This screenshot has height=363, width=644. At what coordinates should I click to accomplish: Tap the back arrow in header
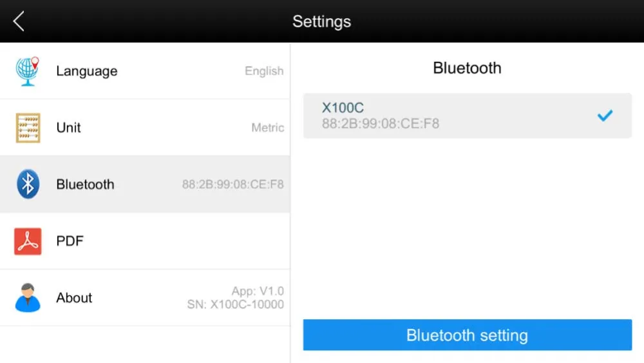(19, 21)
